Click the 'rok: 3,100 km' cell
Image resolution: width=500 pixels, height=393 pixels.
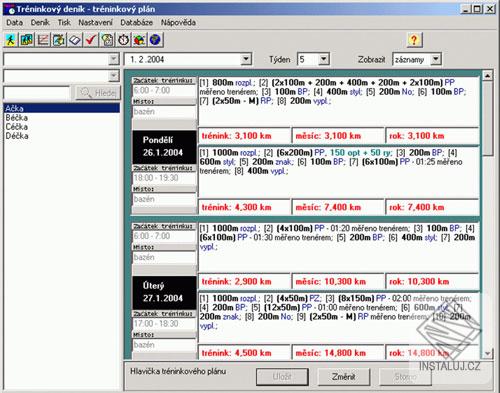[x=432, y=136]
